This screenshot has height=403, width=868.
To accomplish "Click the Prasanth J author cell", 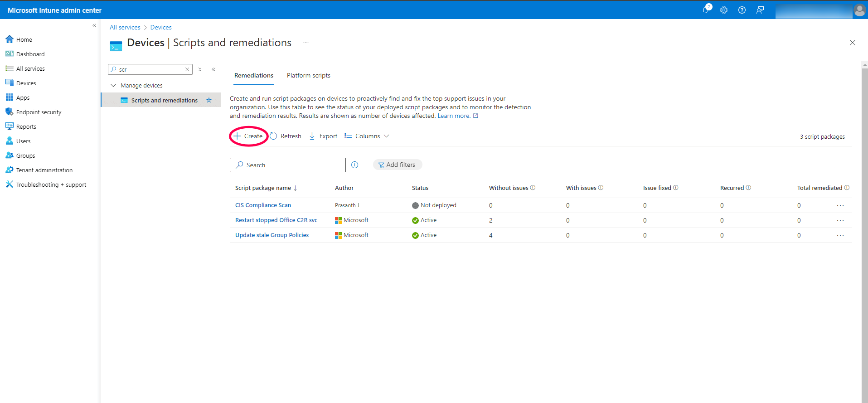I will [x=347, y=205].
